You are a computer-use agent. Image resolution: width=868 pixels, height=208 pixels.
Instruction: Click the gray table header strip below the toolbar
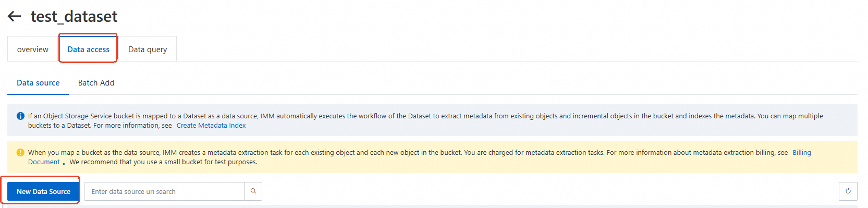coord(432,206)
